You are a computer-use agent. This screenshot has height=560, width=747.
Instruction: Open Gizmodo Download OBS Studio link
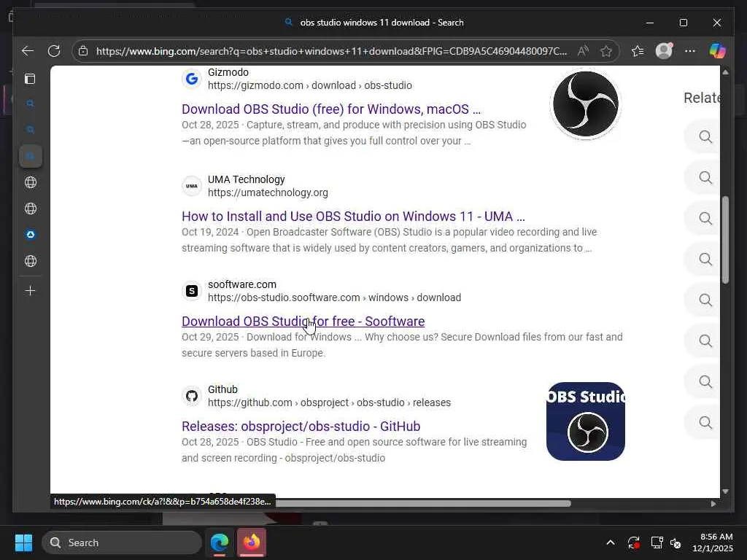331,109
